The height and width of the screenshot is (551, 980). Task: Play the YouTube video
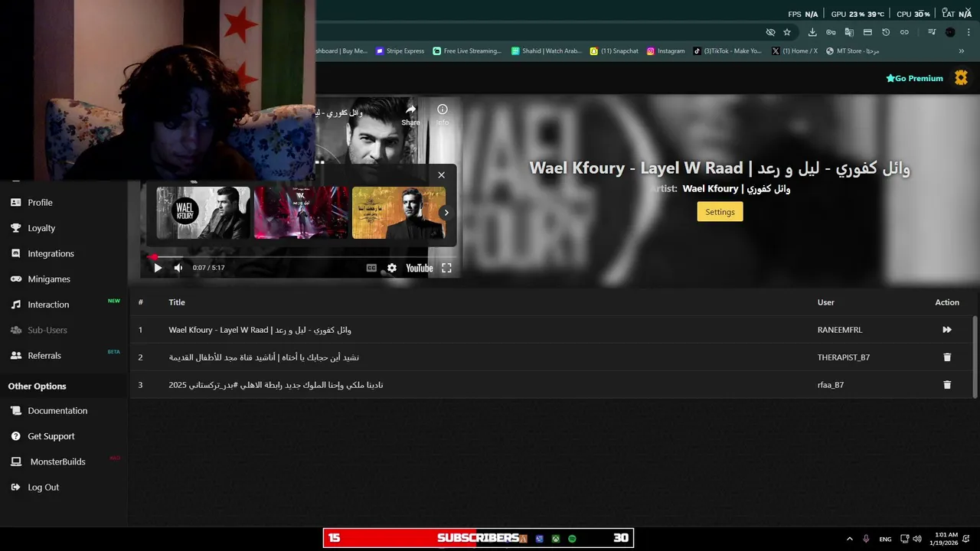pyautogui.click(x=158, y=268)
